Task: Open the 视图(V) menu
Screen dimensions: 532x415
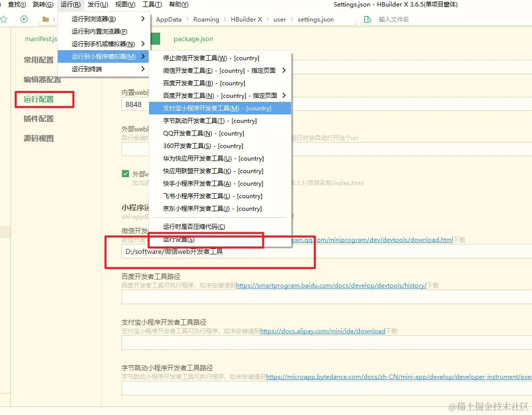Action: click(x=125, y=5)
